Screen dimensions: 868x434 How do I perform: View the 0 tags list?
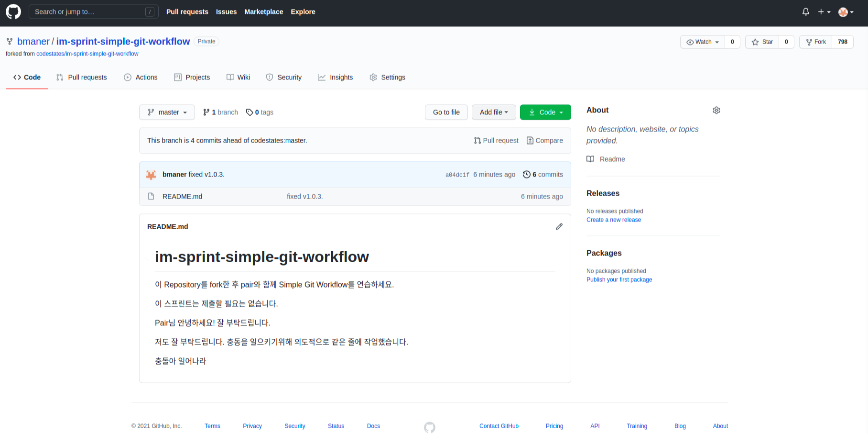click(x=260, y=112)
